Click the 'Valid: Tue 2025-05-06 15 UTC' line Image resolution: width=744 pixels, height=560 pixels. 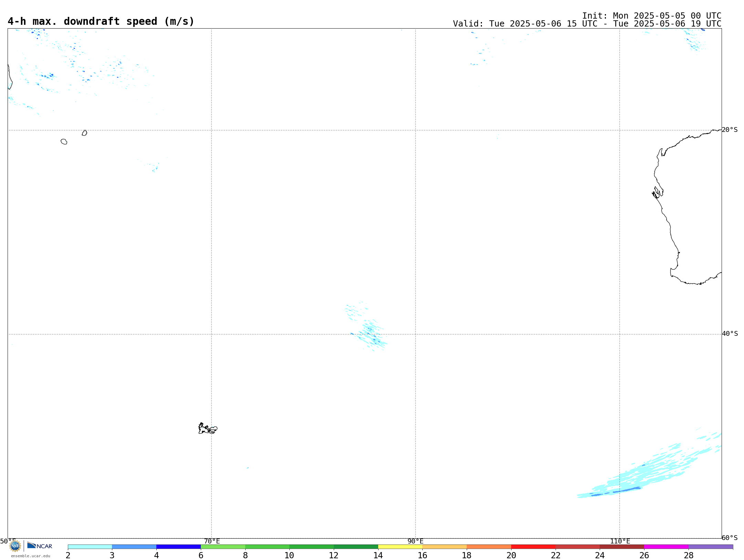587,24
